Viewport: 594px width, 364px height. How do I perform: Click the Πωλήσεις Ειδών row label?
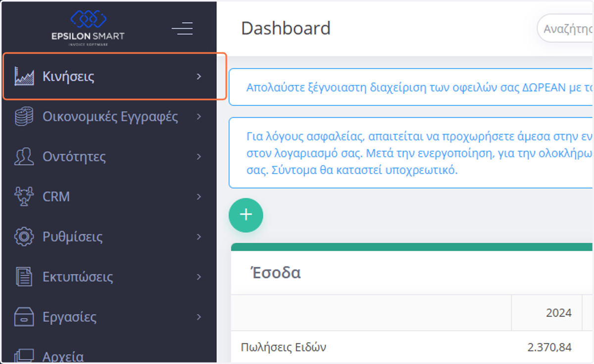[284, 347]
